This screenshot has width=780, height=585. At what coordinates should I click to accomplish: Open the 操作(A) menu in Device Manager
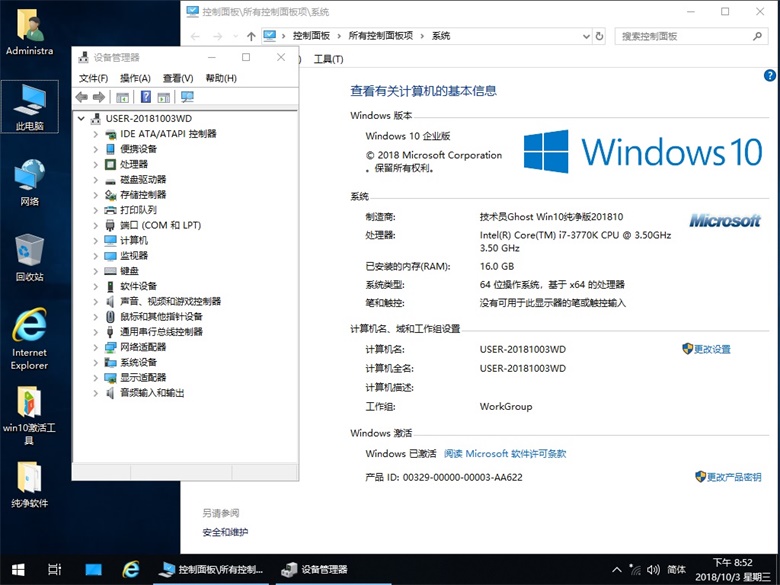coord(135,78)
